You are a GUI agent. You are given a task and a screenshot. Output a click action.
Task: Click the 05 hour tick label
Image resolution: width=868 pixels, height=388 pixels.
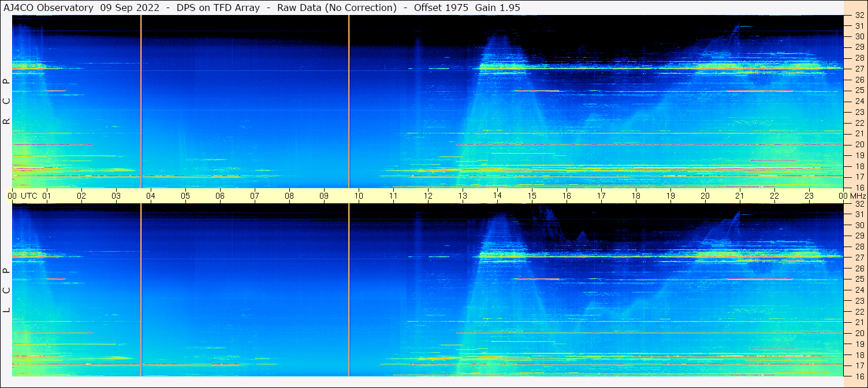click(185, 196)
